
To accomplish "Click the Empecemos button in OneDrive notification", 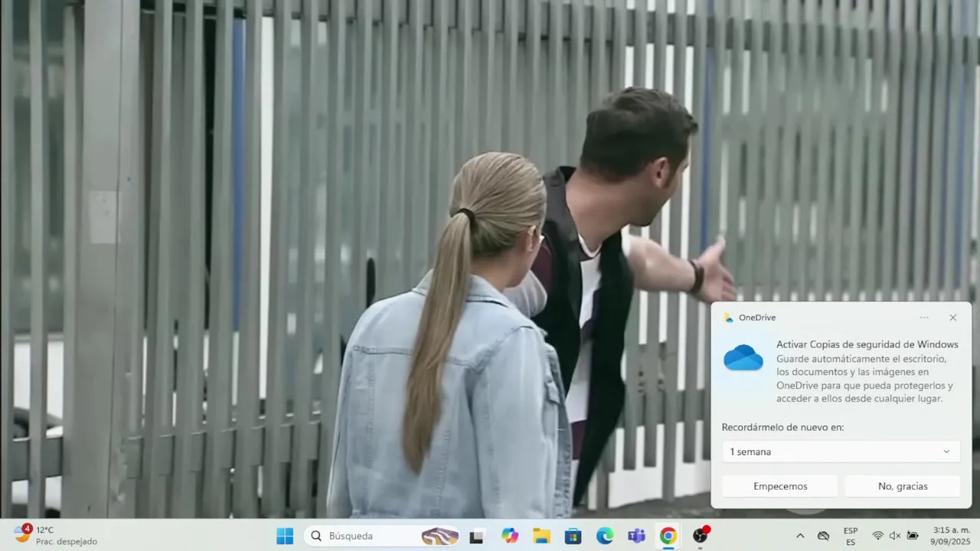I will click(x=780, y=486).
